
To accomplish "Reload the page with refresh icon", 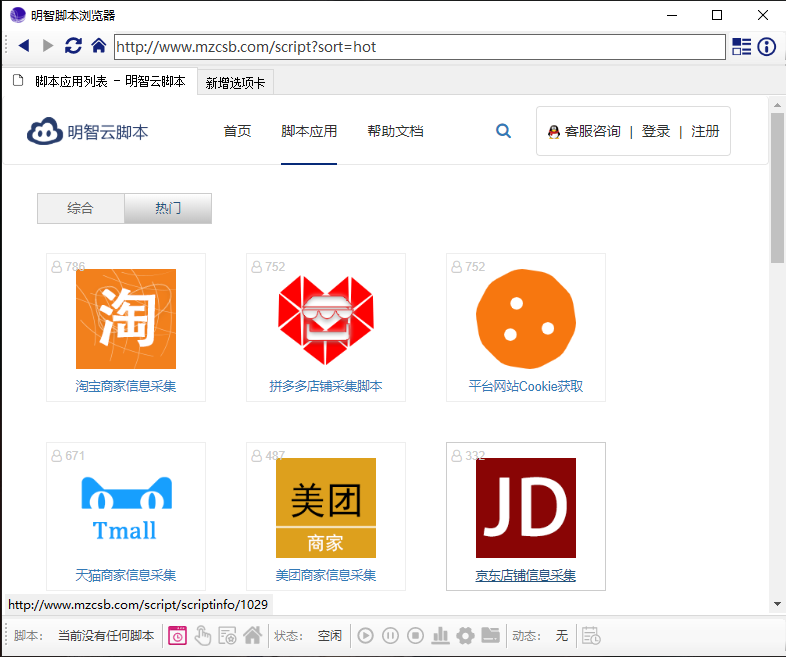I will [73, 46].
